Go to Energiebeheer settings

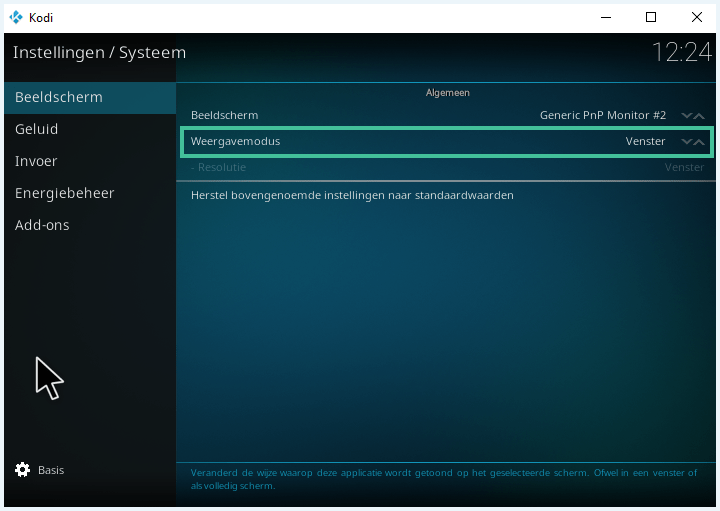tap(90, 193)
